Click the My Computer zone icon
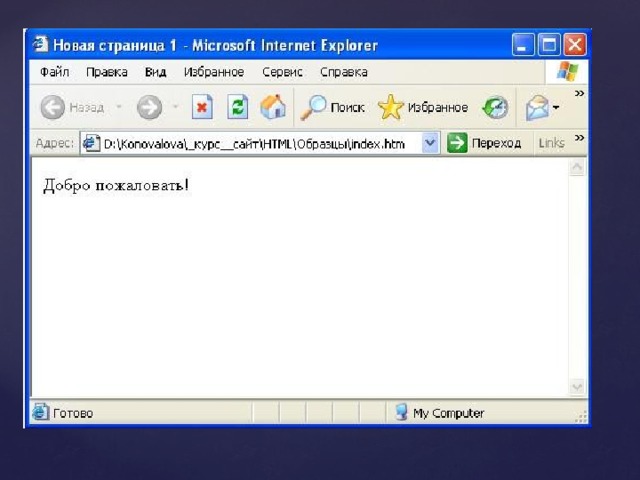Viewport: 640px width, 480px height. 402,412
